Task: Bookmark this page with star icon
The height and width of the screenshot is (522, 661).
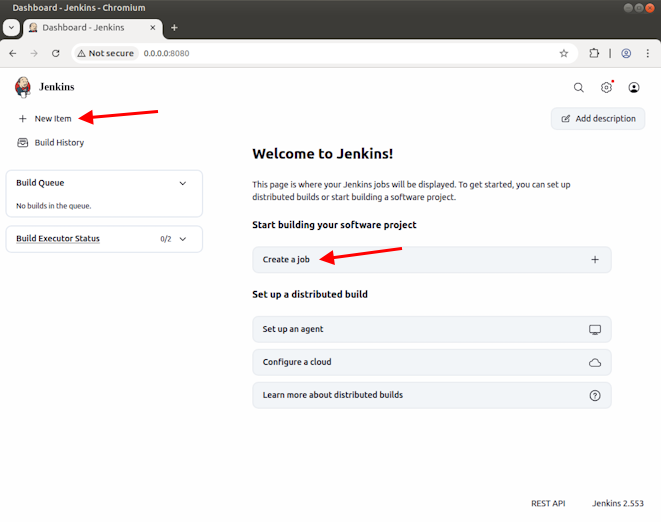Action: (564, 53)
